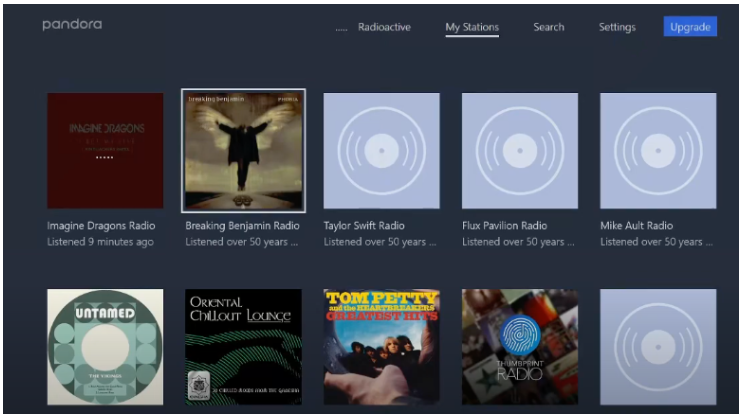
Task: Click the Flux Pavilion Radio title text
Action: click(504, 226)
